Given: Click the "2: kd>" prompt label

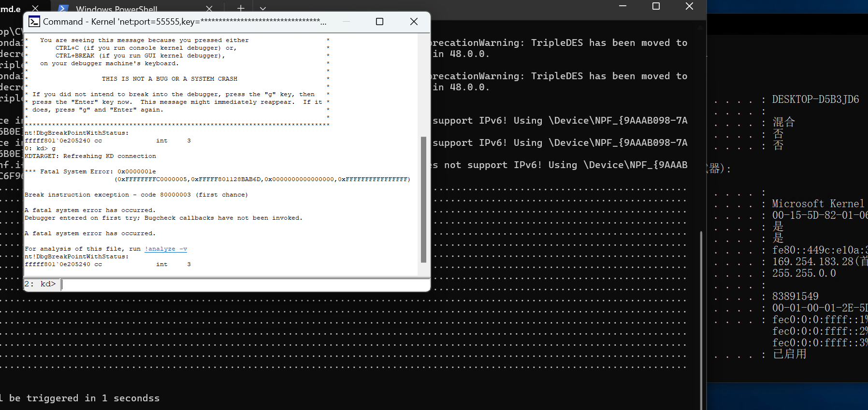Looking at the screenshot, I should point(40,284).
